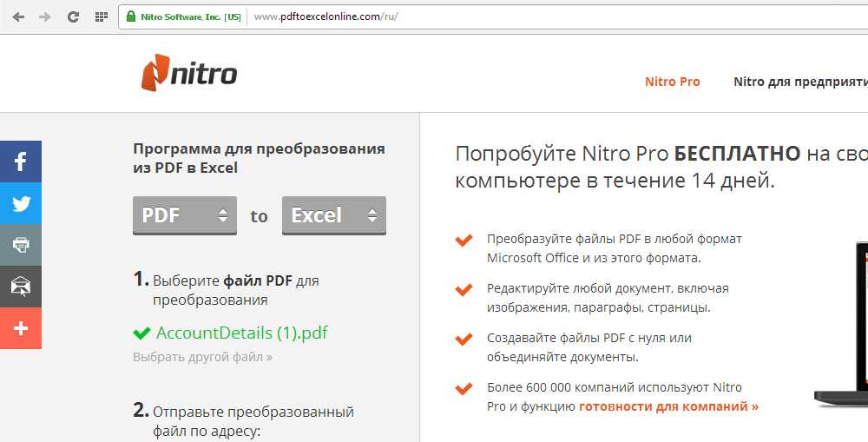
Task: Open the Excel target format dropdown
Action: pos(334,215)
